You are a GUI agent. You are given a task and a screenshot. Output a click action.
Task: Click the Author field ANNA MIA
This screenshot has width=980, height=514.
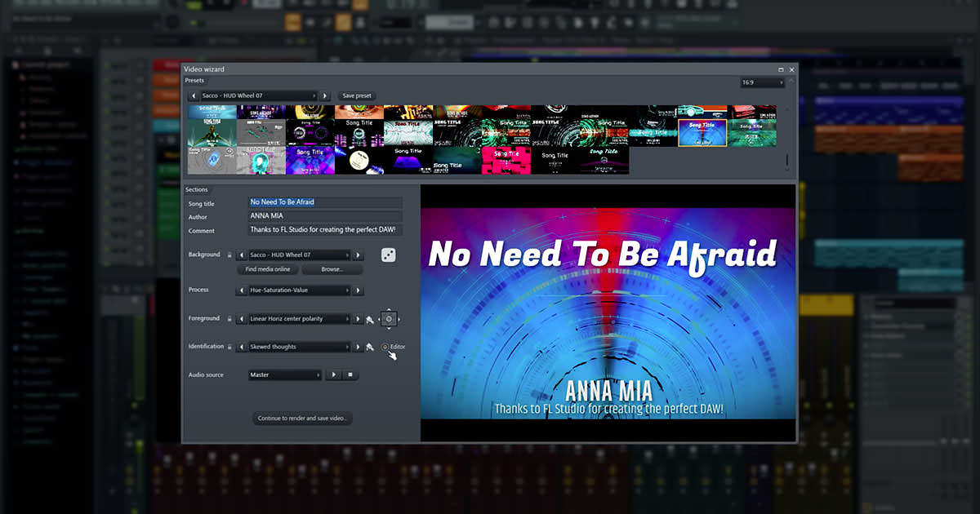[x=325, y=216]
